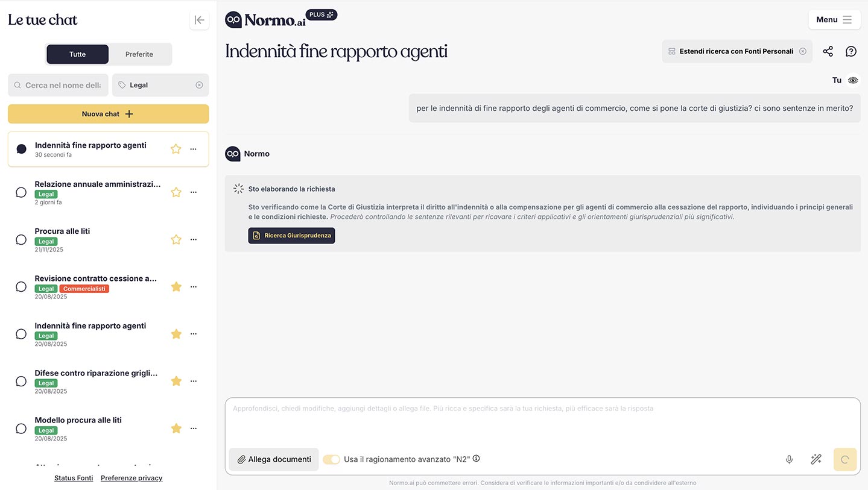The height and width of the screenshot is (490, 868).
Task: Open the Menu in the top right
Action: point(834,19)
